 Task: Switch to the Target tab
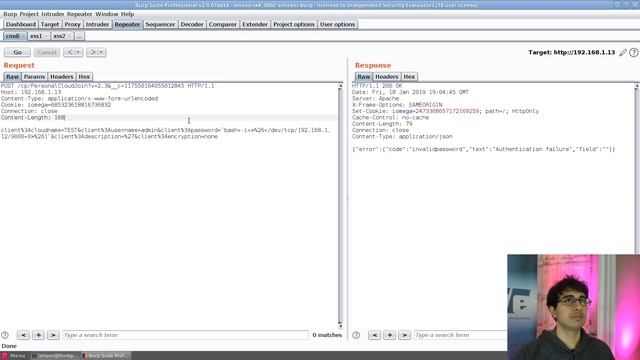coord(50,24)
